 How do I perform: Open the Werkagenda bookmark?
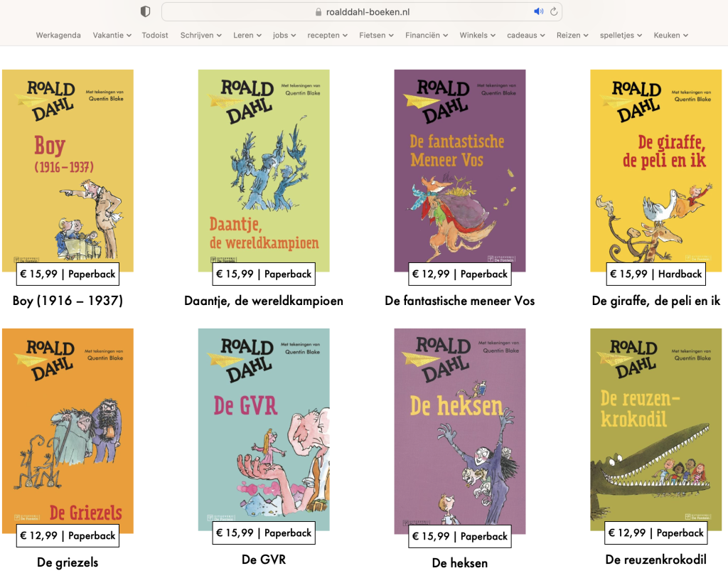click(58, 36)
